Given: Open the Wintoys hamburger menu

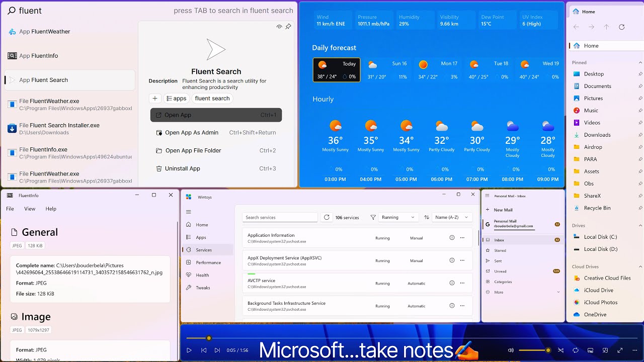Looking at the screenshot, I should click(x=189, y=212).
